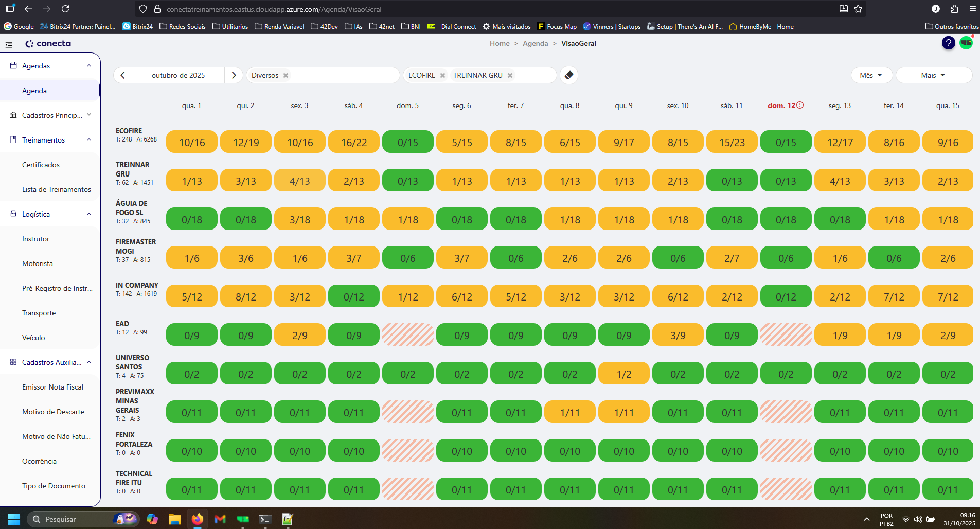Advance to the next month arrow
Screen dimensions: 980x529
pyautogui.click(x=234, y=75)
